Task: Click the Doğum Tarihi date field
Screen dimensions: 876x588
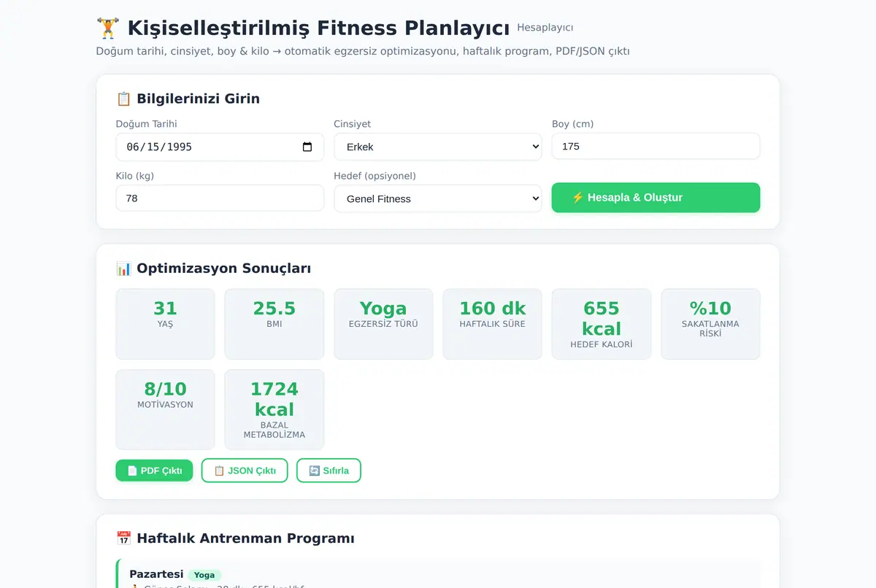Action: coord(220,147)
